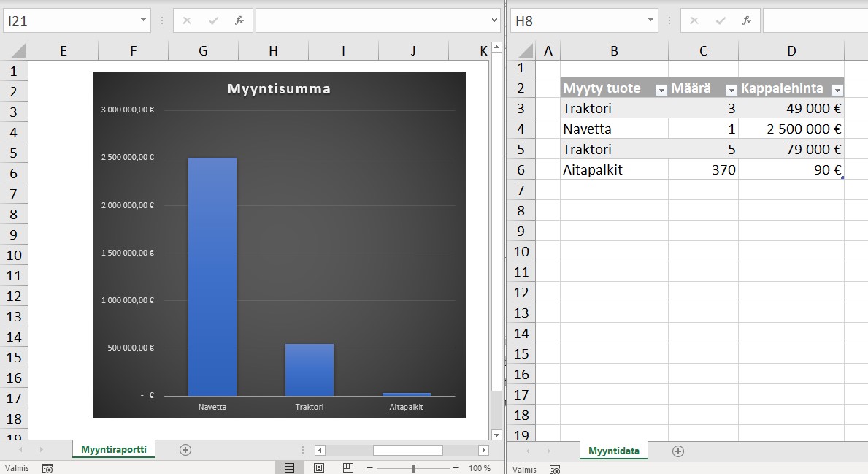
Task: Select row 10 header in left window
Action: [x=14, y=256]
